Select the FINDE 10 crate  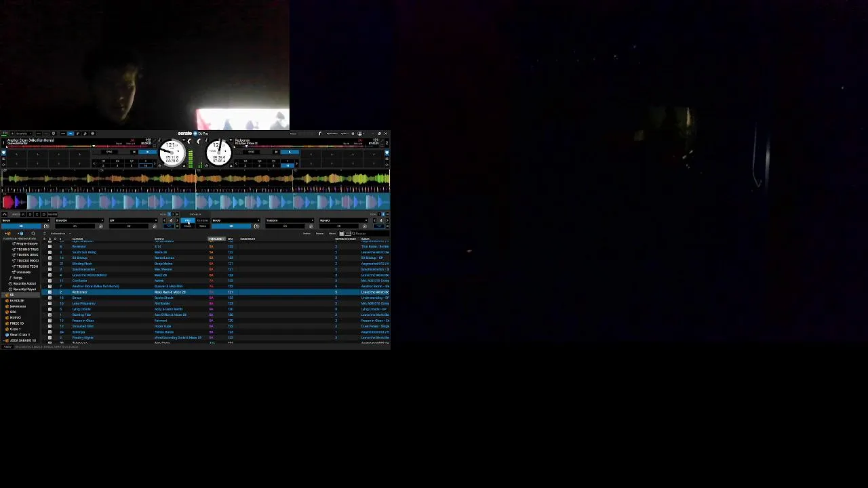pos(16,323)
